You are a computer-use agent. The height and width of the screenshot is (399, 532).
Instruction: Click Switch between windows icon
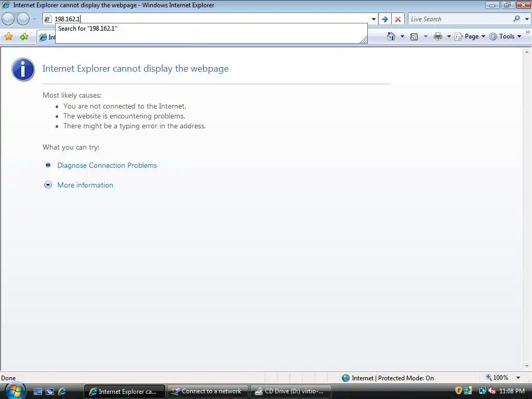pyautogui.click(x=50, y=391)
